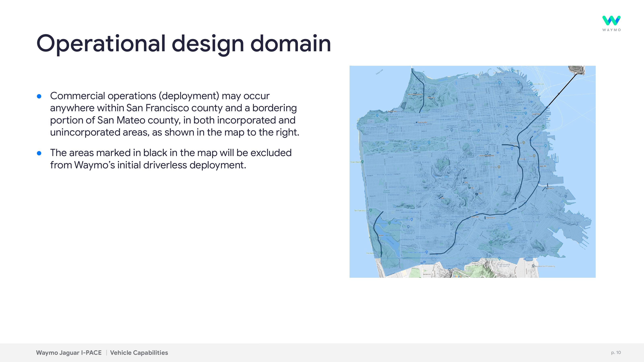
Task: Click the Lombard Street pin on map
Action: coord(499,83)
